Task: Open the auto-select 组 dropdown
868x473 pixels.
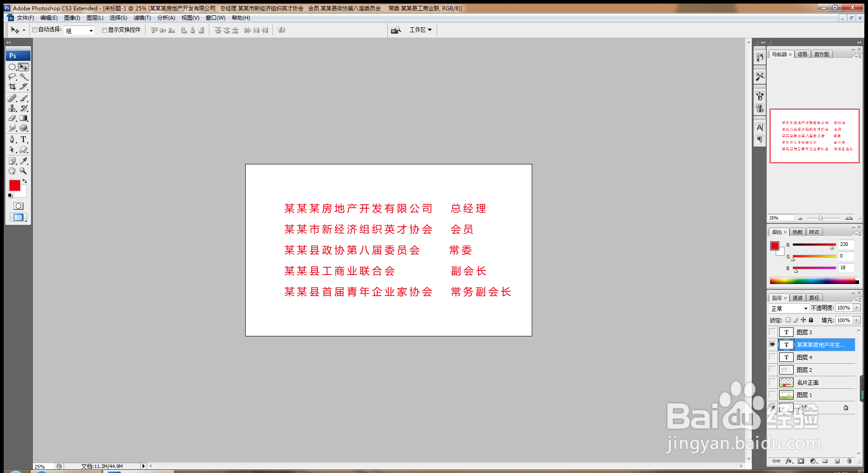Action: (x=91, y=30)
